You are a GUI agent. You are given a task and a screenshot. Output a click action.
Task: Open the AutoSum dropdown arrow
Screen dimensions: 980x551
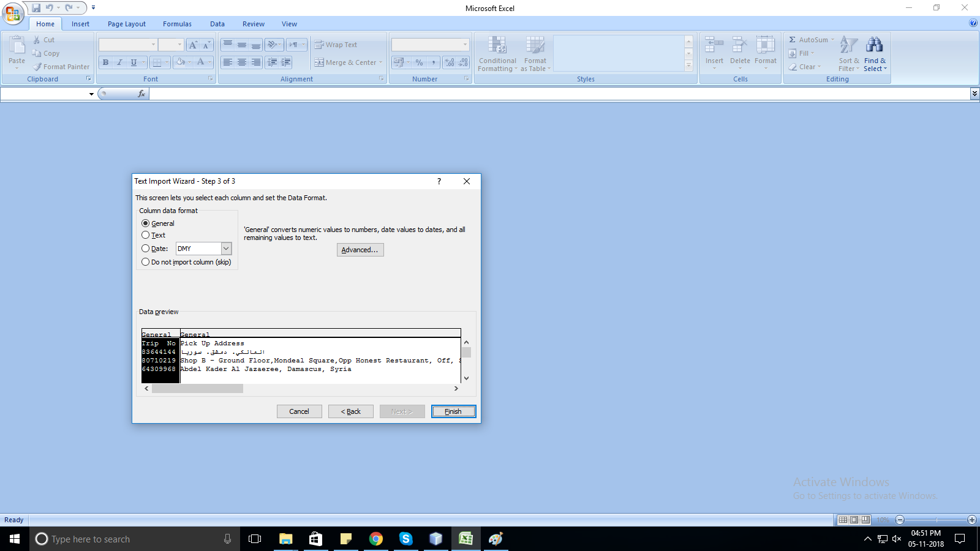[832, 40]
